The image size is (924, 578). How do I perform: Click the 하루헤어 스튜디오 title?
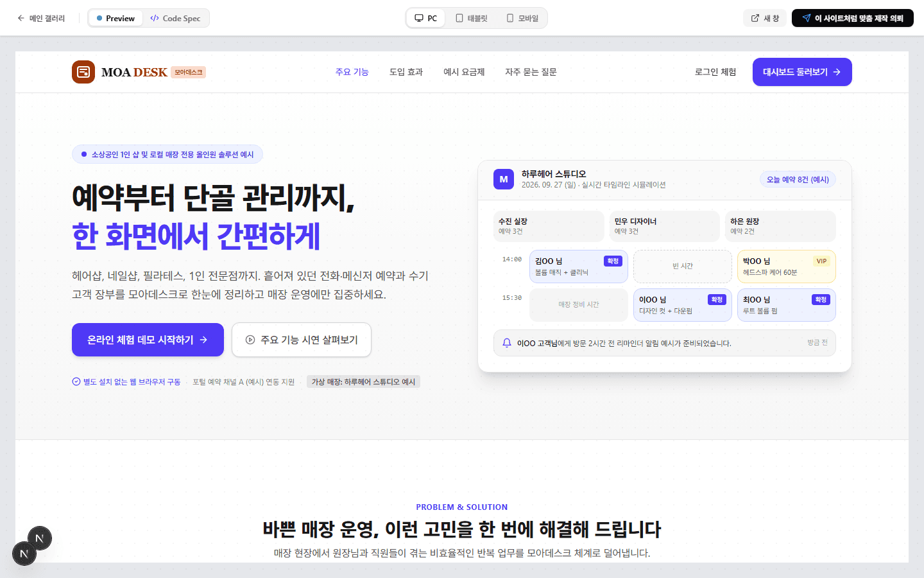click(554, 174)
